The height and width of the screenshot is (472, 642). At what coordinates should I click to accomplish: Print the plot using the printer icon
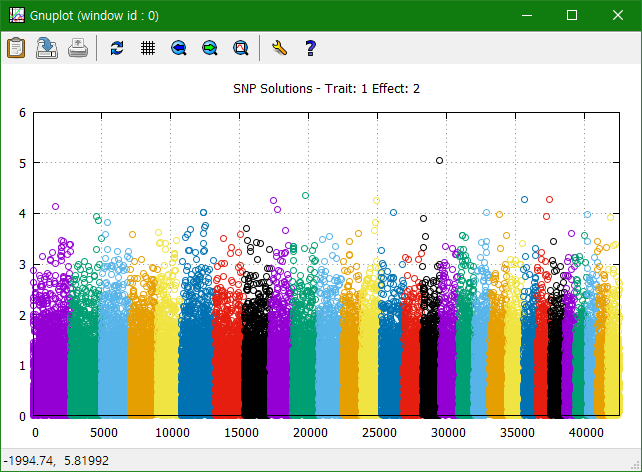pos(78,48)
